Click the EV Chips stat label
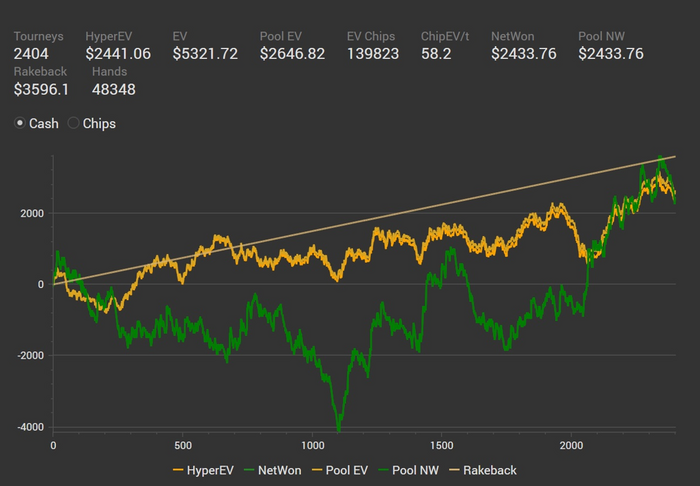 [x=371, y=37]
